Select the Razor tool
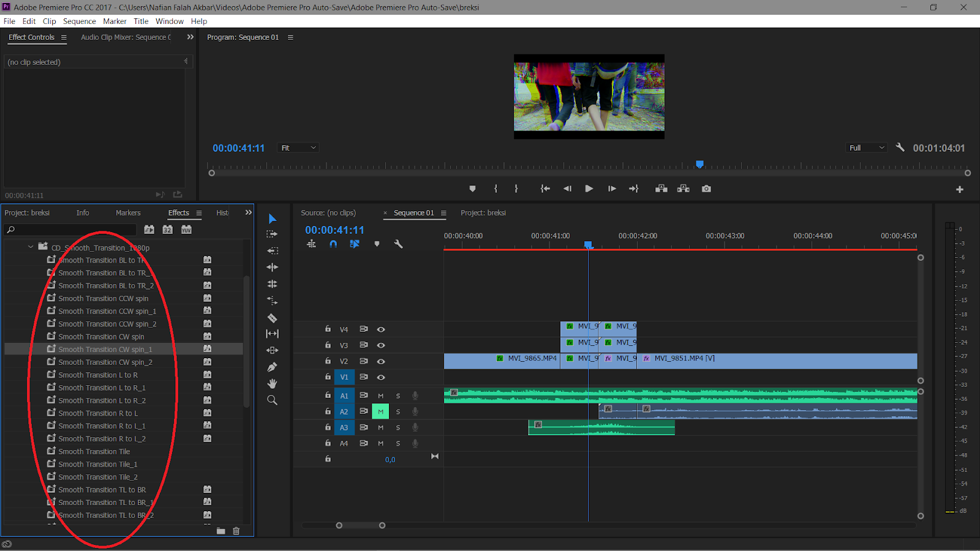 pyautogui.click(x=272, y=318)
